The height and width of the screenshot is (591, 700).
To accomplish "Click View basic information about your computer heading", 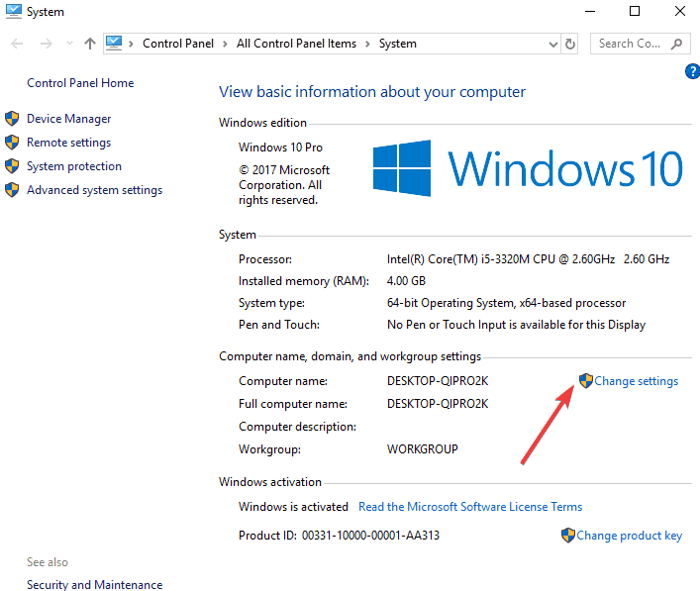I will [372, 92].
